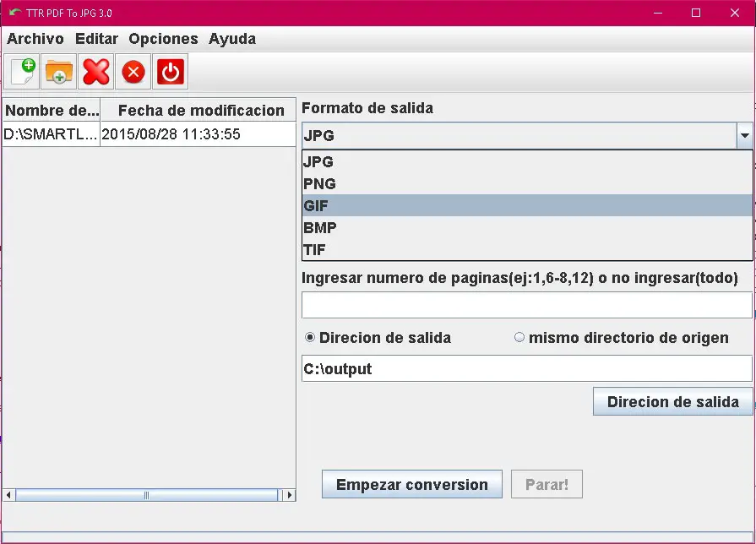Screen dimensions: 756x544
Task: Click the page numbers input field
Action: point(526,305)
